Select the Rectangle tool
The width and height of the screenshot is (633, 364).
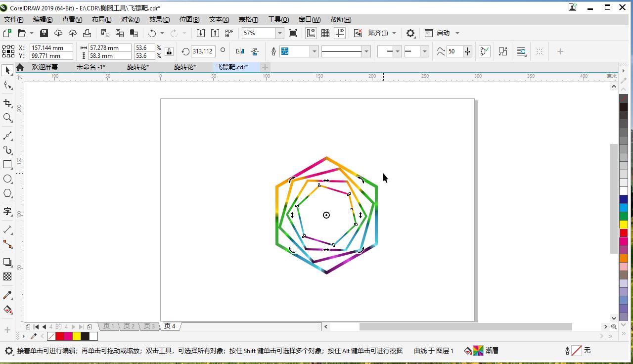[x=7, y=164]
